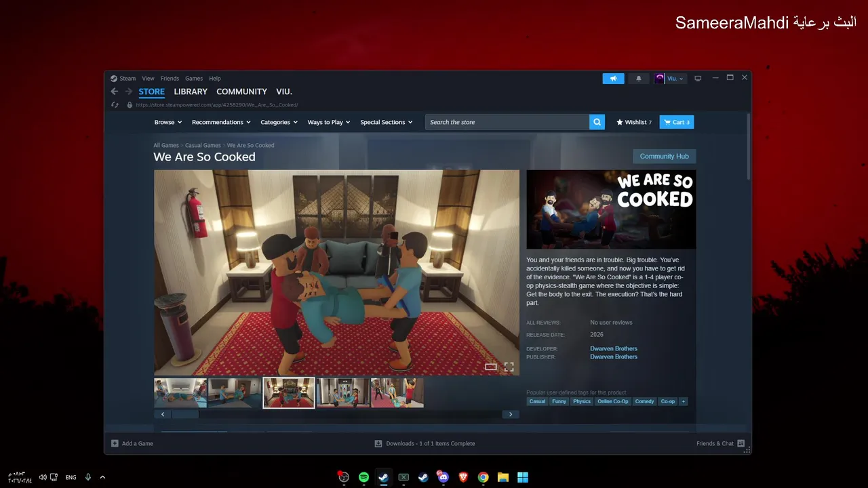Expand the Browse dropdown
Screen dimensions: 868x488
pos(168,122)
